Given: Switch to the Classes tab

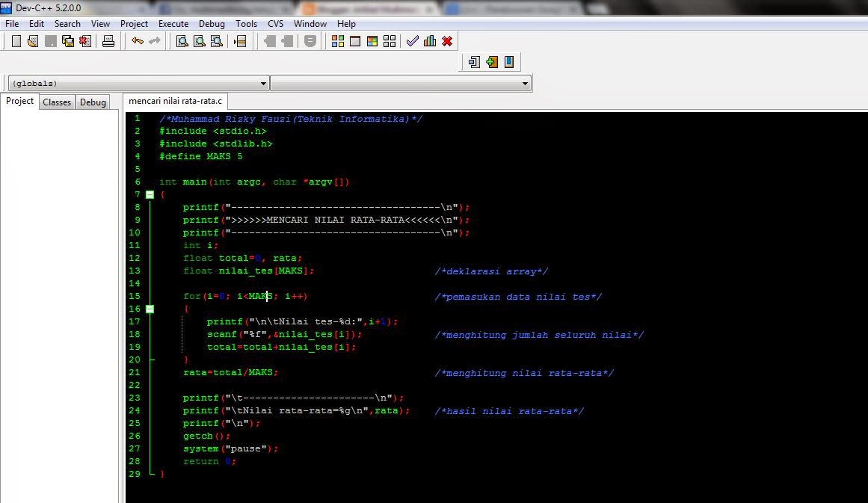Looking at the screenshot, I should click(x=57, y=102).
